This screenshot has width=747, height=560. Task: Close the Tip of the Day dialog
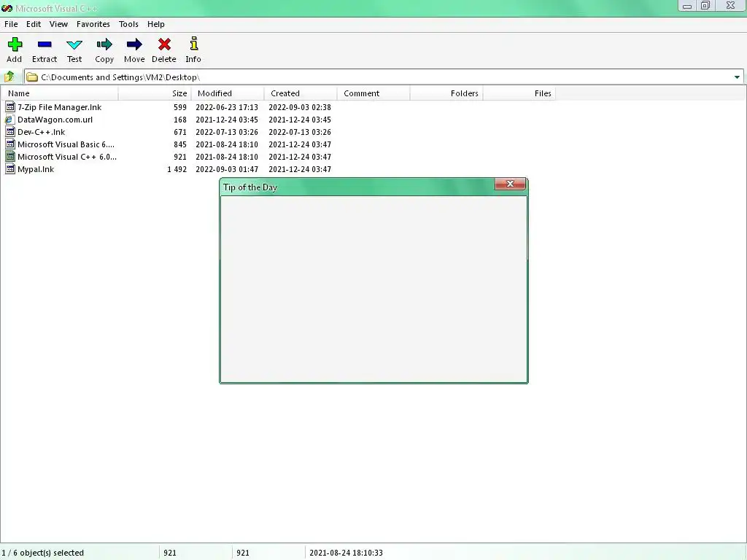pyautogui.click(x=510, y=184)
